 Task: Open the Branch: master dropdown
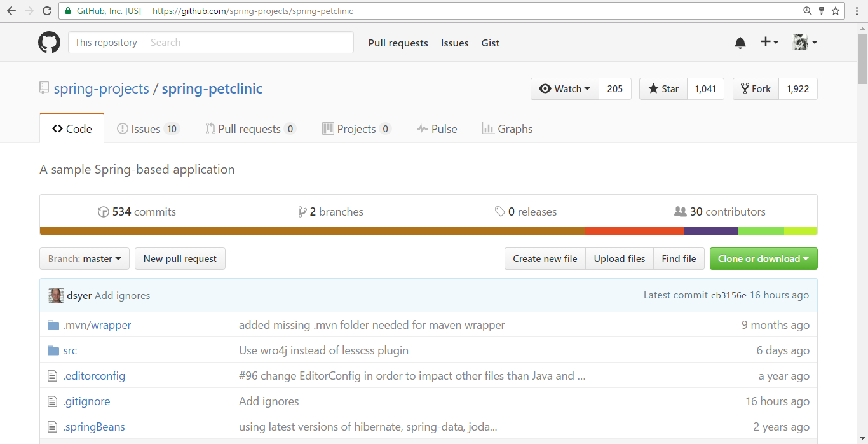(x=85, y=259)
